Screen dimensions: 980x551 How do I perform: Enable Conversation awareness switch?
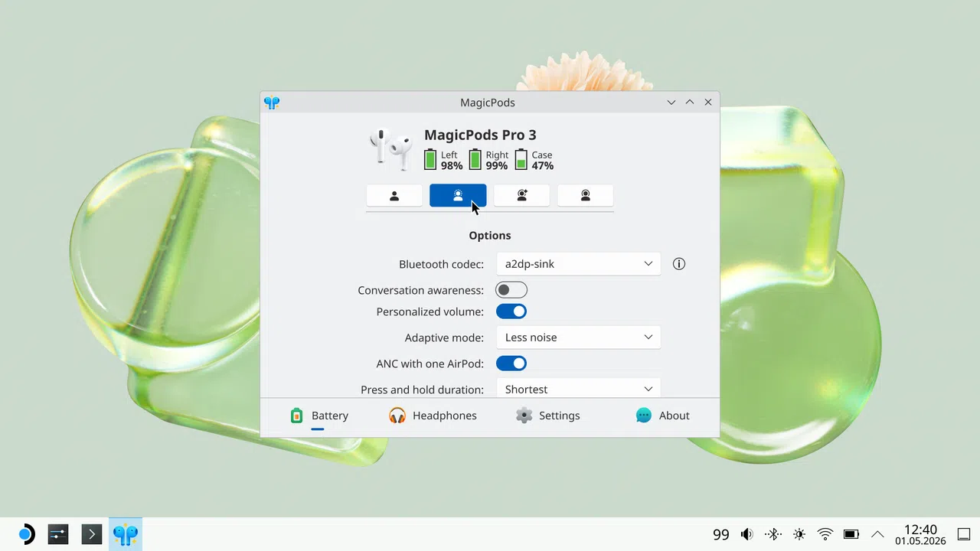point(511,290)
